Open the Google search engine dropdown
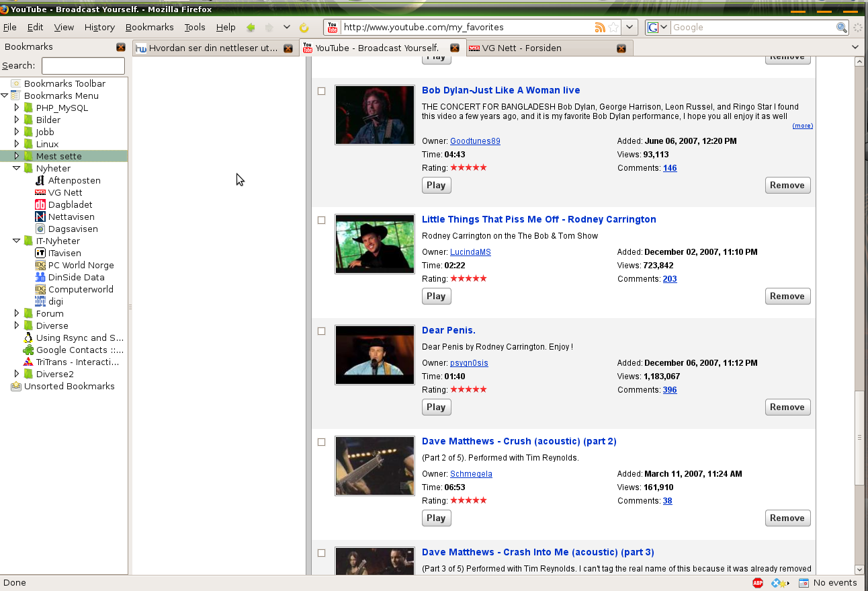The image size is (868, 591). click(664, 28)
